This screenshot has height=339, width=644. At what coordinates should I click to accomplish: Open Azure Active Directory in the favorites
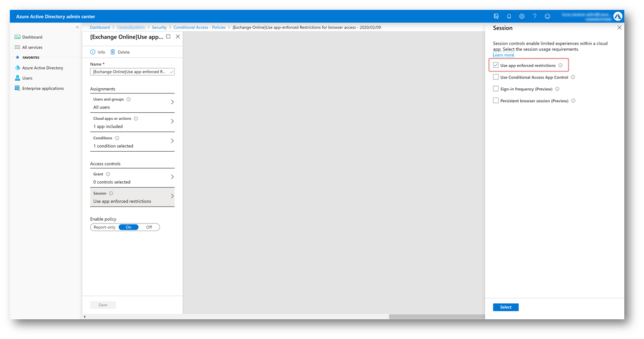pos(43,68)
